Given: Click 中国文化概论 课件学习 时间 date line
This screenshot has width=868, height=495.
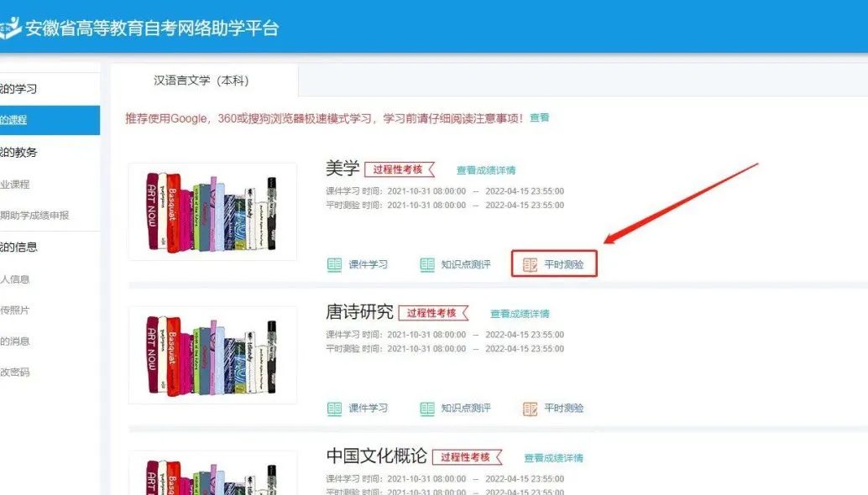Looking at the screenshot, I should (x=445, y=479).
